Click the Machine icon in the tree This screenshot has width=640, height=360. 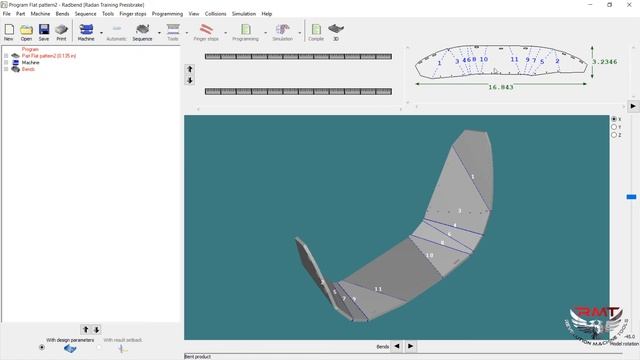16,62
